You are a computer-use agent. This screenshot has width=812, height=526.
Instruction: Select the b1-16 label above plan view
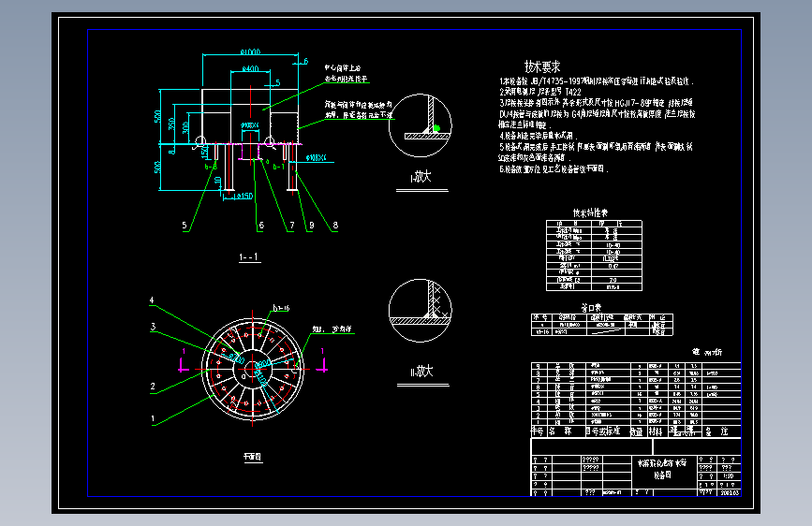[x=281, y=308]
